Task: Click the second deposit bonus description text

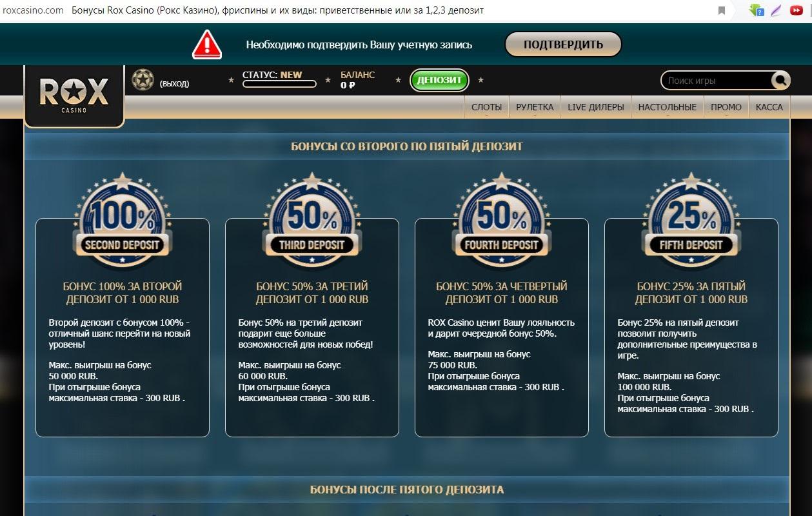Action: point(120,333)
